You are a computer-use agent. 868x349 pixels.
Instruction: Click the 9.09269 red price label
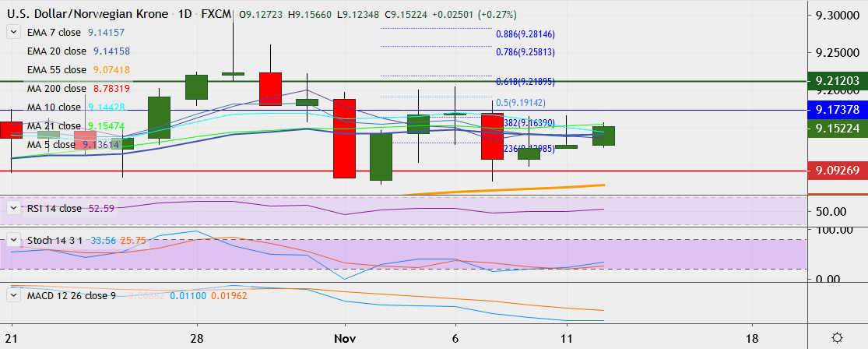point(837,171)
